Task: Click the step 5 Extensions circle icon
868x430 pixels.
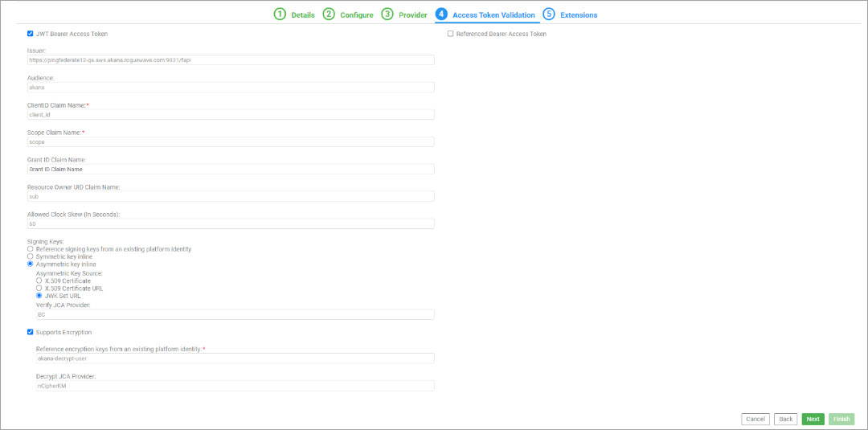Action: pyautogui.click(x=549, y=14)
